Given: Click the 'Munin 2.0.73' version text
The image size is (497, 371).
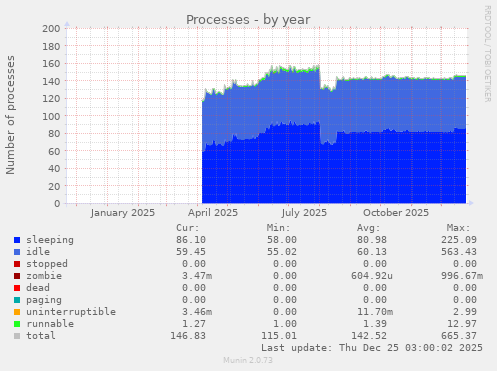Looking at the screenshot, I should [248, 360].
